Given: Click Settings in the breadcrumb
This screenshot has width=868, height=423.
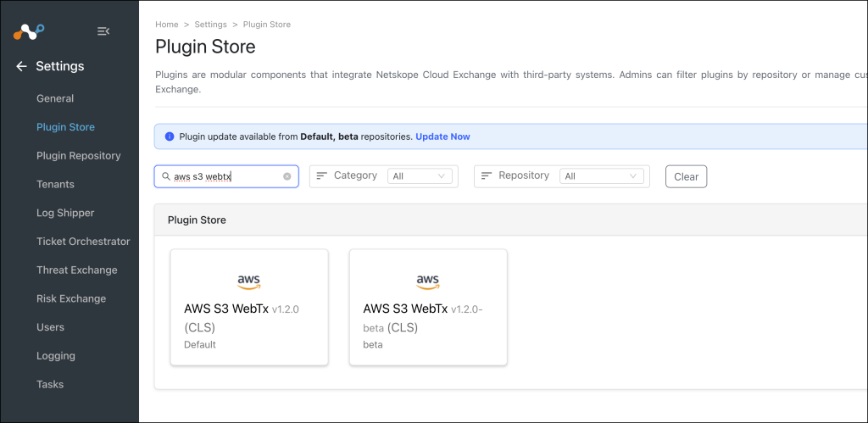Looking at the screenshot, I should (x=210, y=25).
